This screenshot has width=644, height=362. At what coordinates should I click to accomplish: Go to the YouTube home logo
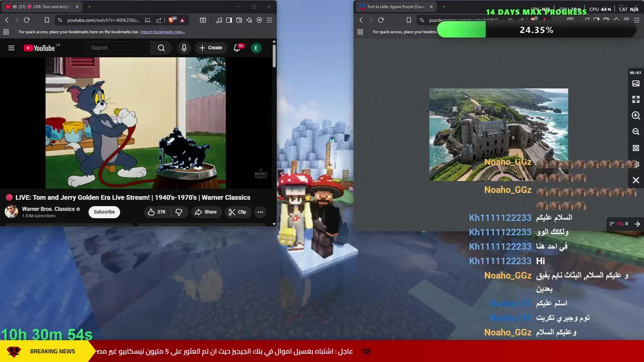click(39, 48)
